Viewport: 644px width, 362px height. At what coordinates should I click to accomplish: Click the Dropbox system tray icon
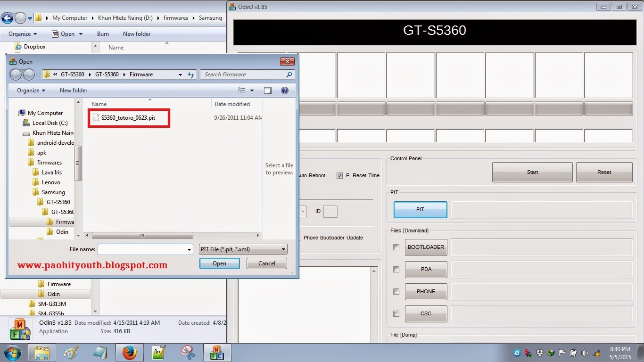point(540,353)
